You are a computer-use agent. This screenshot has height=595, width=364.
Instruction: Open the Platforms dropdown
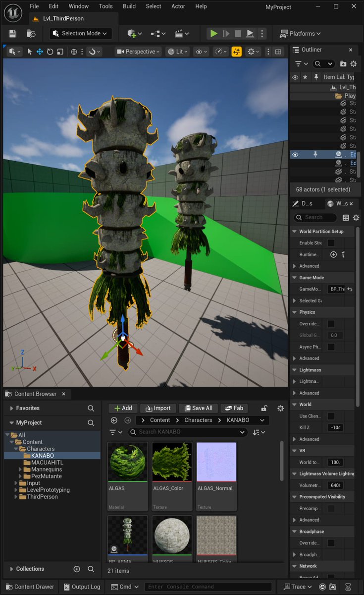click(x=300, y=34)
